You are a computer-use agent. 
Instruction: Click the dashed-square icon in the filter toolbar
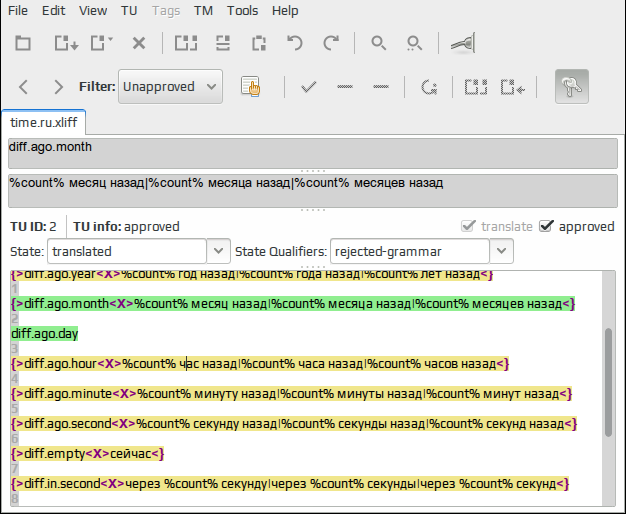point(476,87)
